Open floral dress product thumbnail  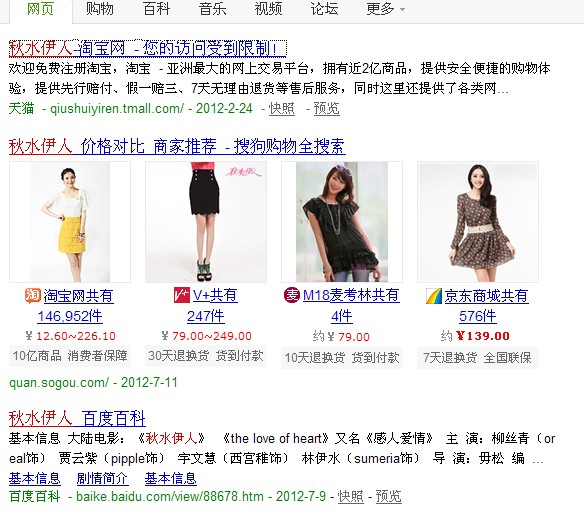click(x=478, y=222)
